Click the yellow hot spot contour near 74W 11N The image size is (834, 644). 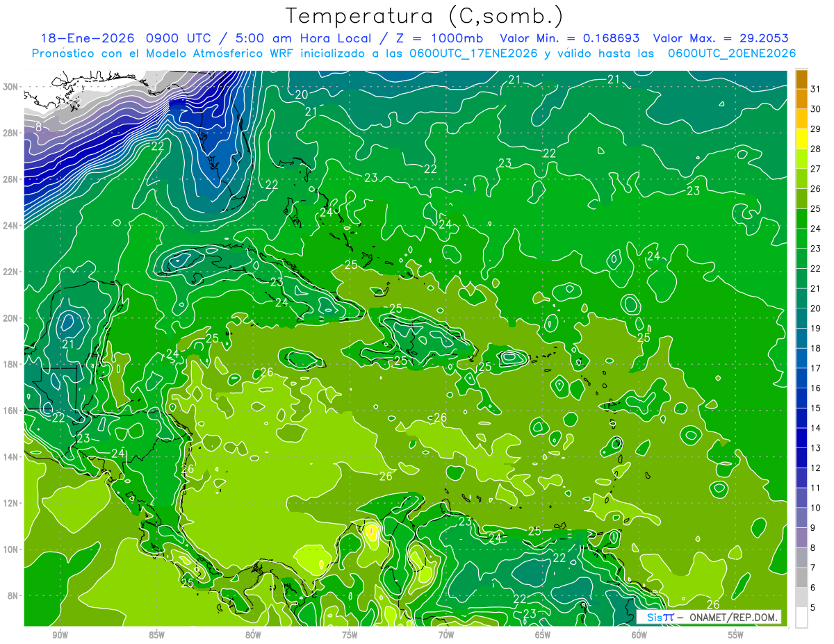coord(372,532)
